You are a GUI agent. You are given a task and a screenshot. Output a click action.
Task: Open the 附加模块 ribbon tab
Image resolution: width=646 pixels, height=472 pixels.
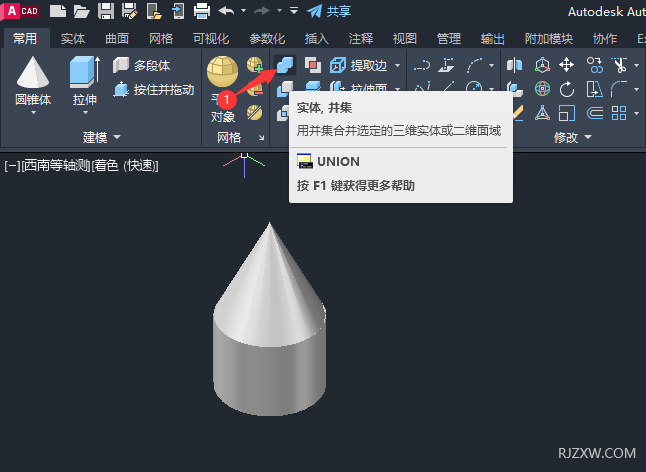pyautogui.click(x=549, y=39)
